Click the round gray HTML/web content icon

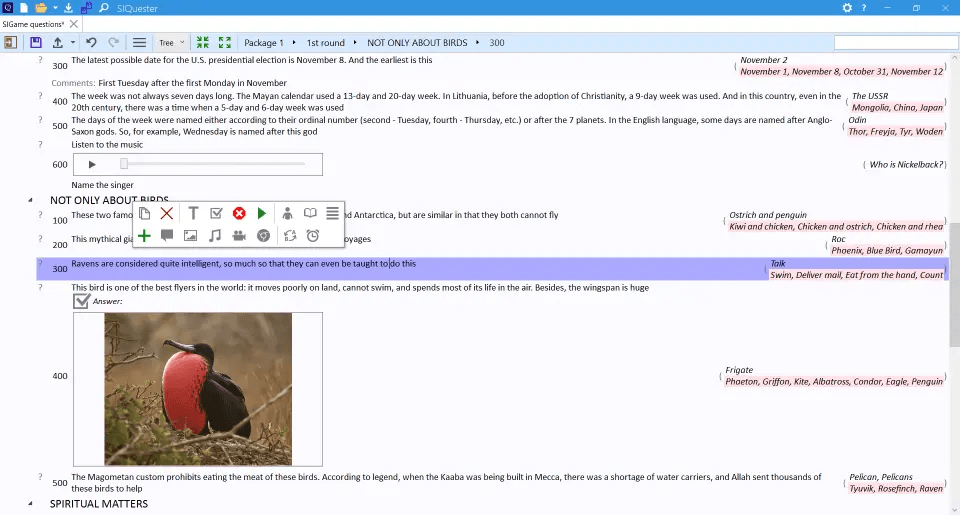tap(263, 236)
